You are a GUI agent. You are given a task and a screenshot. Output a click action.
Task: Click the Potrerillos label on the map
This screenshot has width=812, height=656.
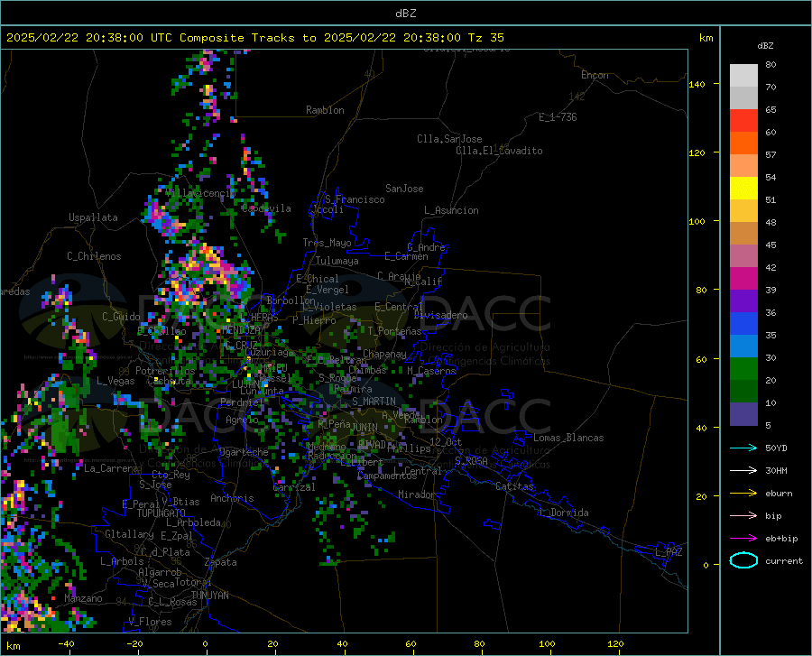pos(165,371)
